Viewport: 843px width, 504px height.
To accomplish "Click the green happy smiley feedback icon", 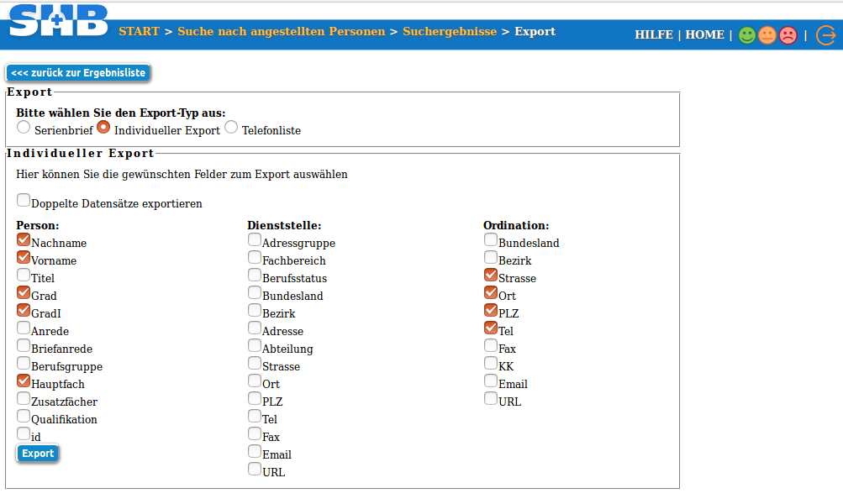I will click(747, 35).
